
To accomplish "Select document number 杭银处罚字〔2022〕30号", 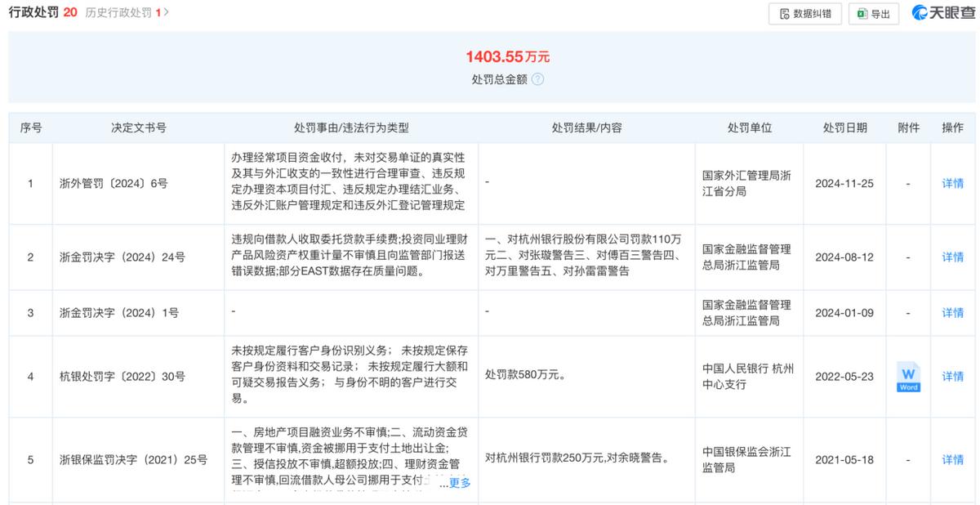I will tap(122, 377).
